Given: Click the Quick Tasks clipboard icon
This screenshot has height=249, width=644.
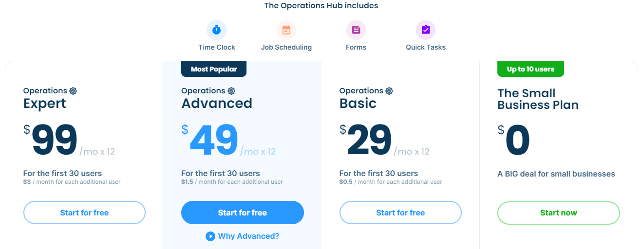Looking at the screenshot, I should coord(426,30).
